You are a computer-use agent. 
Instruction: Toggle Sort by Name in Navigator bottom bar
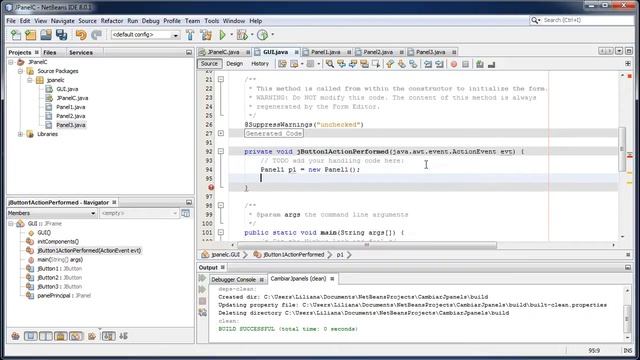[109, 336]
